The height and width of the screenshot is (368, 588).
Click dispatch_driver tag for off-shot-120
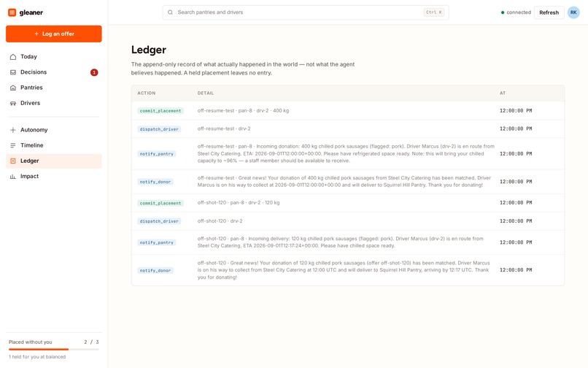tap(159, 221)
